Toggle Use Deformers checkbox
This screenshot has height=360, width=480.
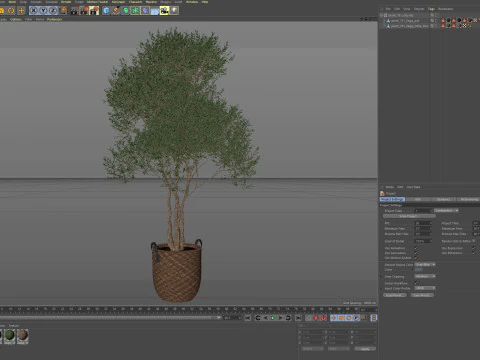click(x=474, y=253)
